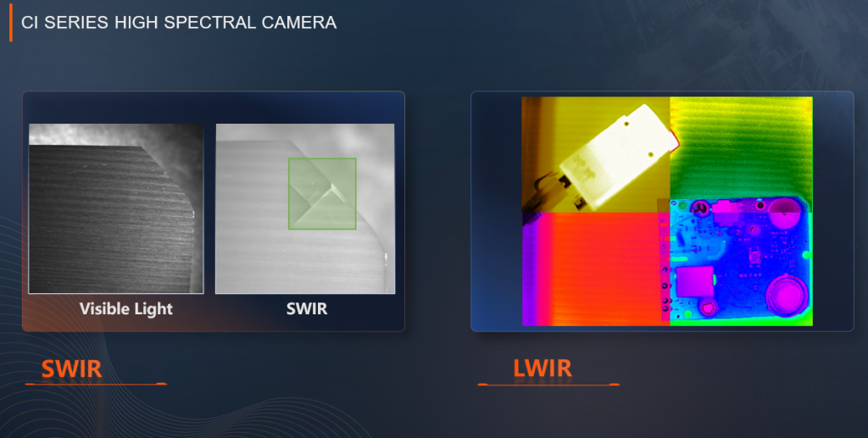Viewport: 868px width, 438px height.
Task: Select the green highlight box in the SWIR image
Action: point(322,193)
